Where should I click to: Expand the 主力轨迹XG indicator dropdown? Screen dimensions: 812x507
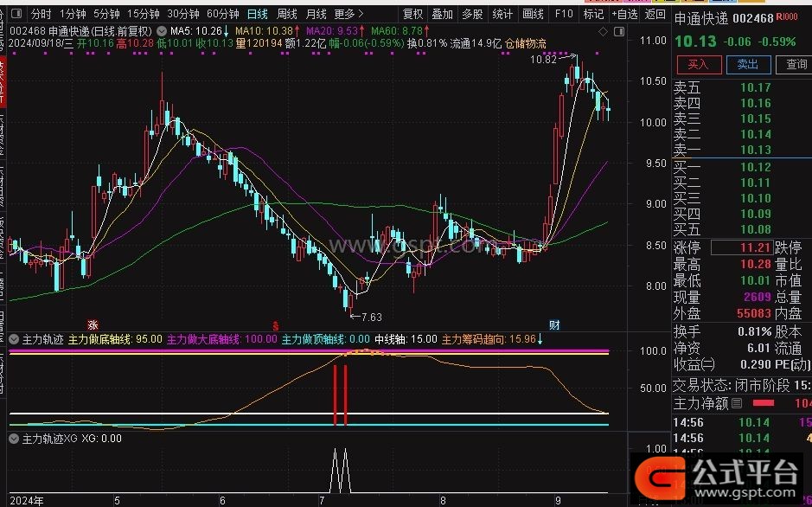pyautogui.click(x=14, y=439)
